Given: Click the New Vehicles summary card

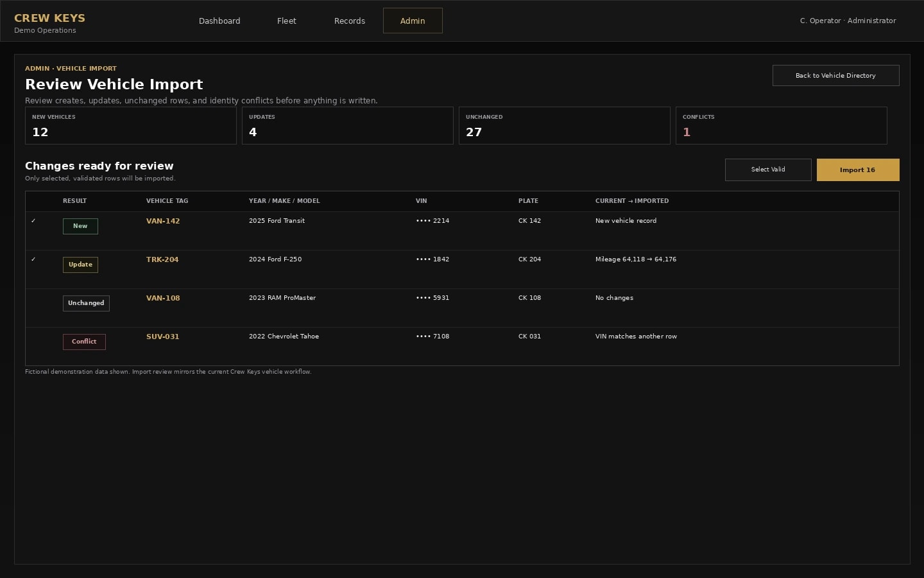Looking at the screenshot, I should (x=131, y=125).
